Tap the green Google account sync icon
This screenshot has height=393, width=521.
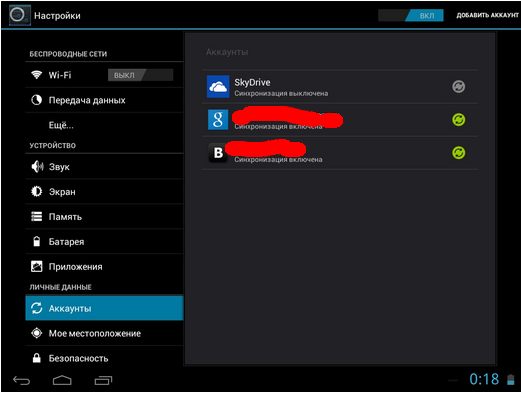click(x=458, y=120)
